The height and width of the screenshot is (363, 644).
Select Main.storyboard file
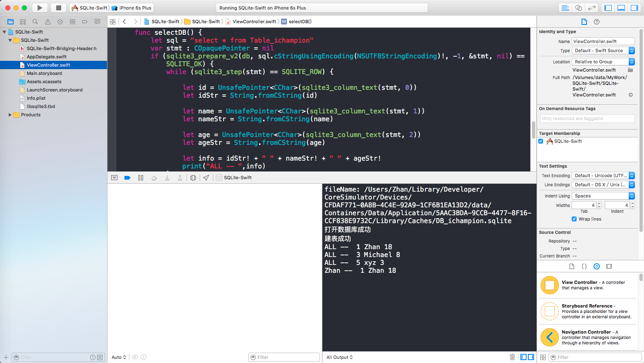click(x=44, y=73)
